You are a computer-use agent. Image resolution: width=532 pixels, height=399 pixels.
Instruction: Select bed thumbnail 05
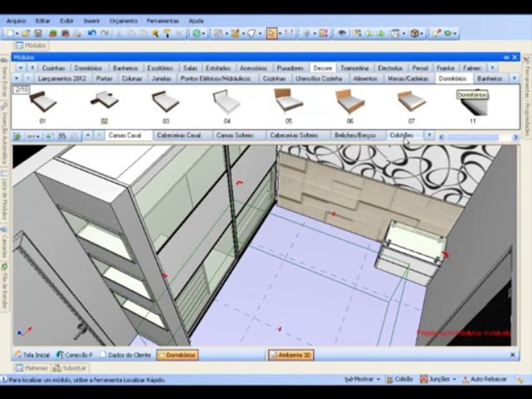288,106
